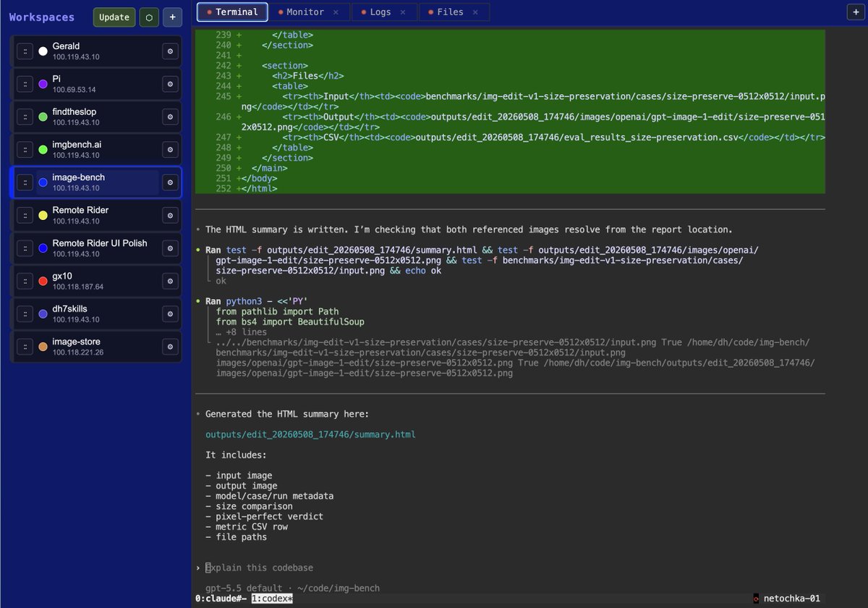Open settings gear for Remote Rider workspace

[170, 215]
